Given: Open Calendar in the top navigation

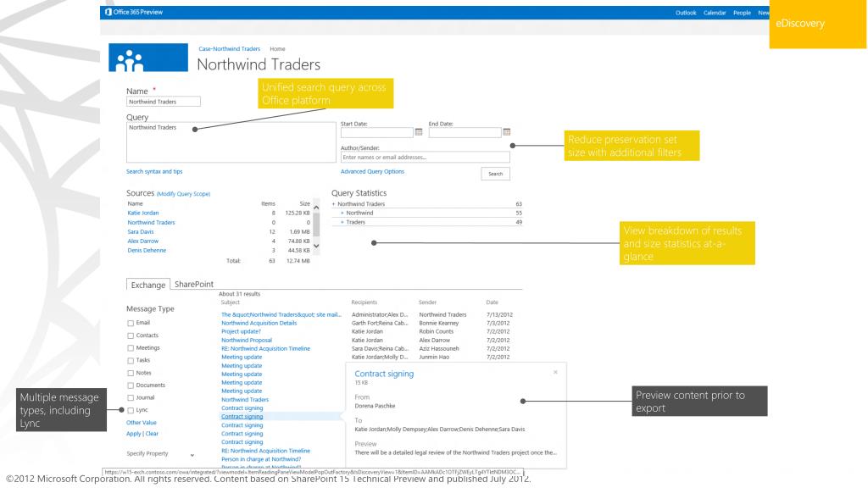Looking at the screenshot, I should (714, 13).
